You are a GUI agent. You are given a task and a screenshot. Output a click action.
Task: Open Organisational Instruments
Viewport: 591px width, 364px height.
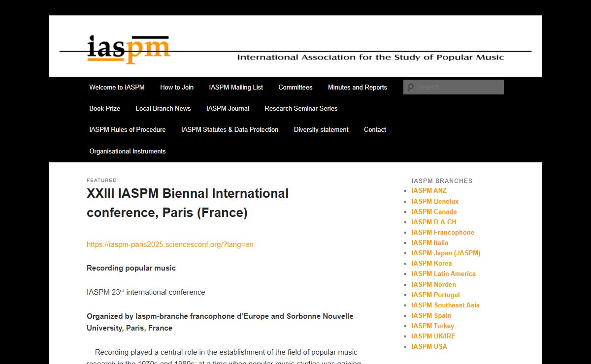[128, 151]
